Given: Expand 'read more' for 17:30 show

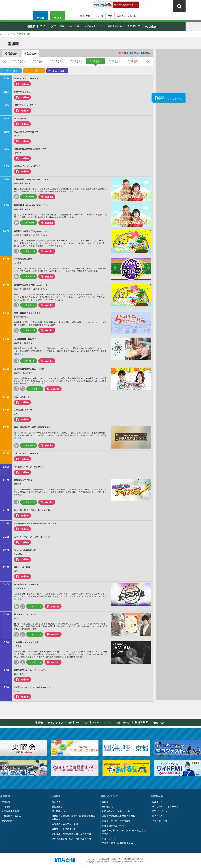Looking at the screenshot, I should tap(19, 438).
